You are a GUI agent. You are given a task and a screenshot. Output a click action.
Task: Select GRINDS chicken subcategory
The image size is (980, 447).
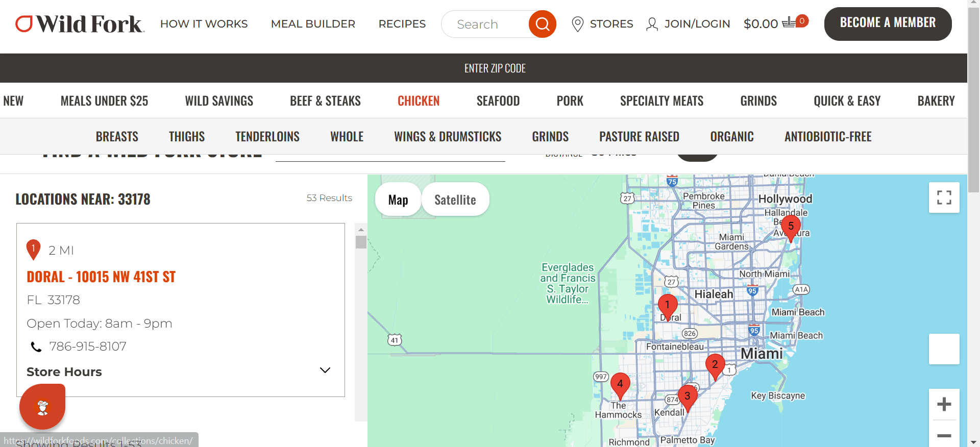[550, 137]
